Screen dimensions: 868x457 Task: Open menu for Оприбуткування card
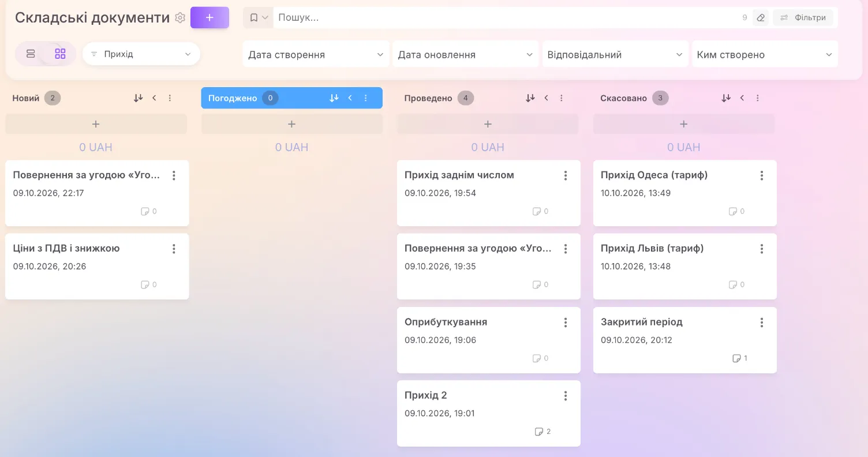(566, 323)
